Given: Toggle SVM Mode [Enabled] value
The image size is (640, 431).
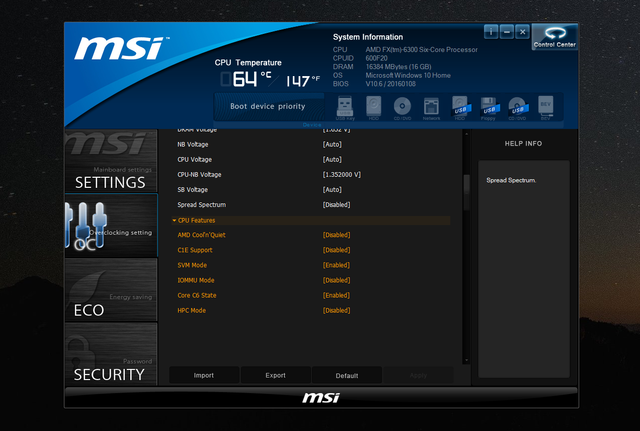Looking at the screenshot, I should coord(337,265).
